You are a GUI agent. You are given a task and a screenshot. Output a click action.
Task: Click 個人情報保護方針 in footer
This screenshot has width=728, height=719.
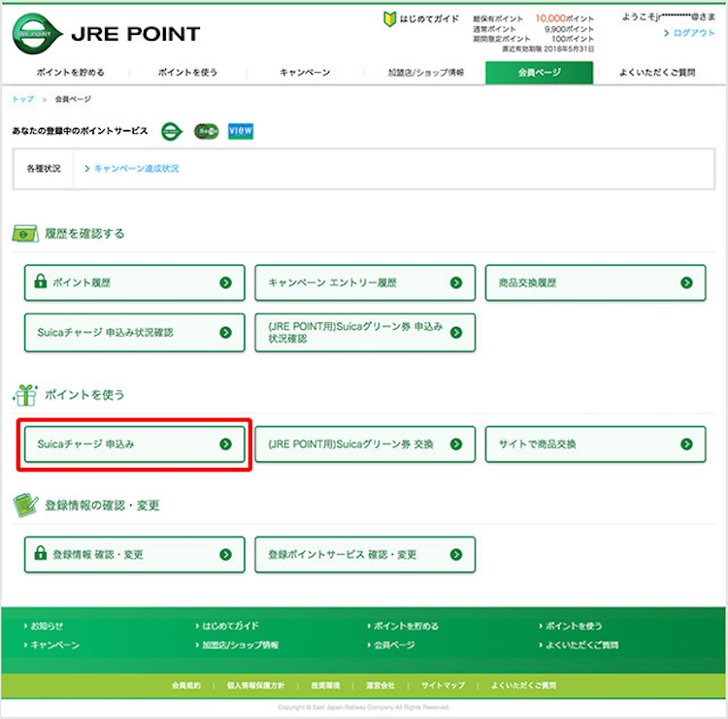[255, 685]
